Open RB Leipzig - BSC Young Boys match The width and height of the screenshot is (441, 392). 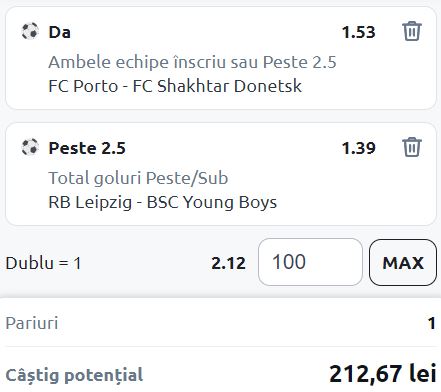163,202
